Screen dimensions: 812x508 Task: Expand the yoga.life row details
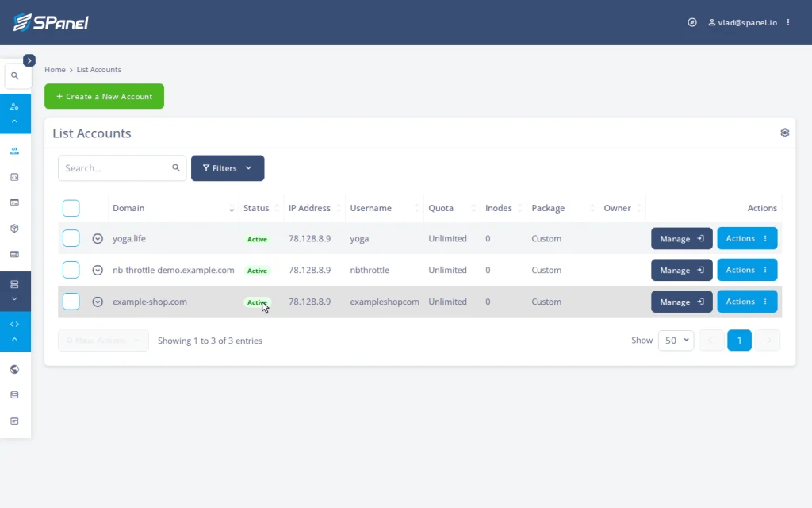[x=98, y=238]
